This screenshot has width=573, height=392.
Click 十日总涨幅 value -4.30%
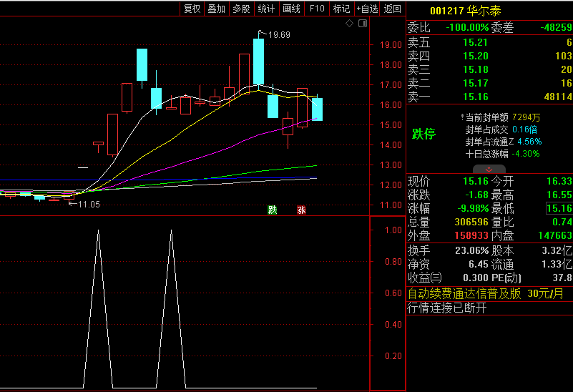[526, 154]
